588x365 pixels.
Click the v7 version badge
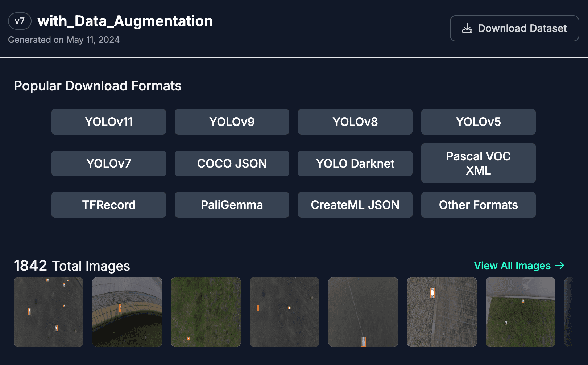[x=20, y=21]
